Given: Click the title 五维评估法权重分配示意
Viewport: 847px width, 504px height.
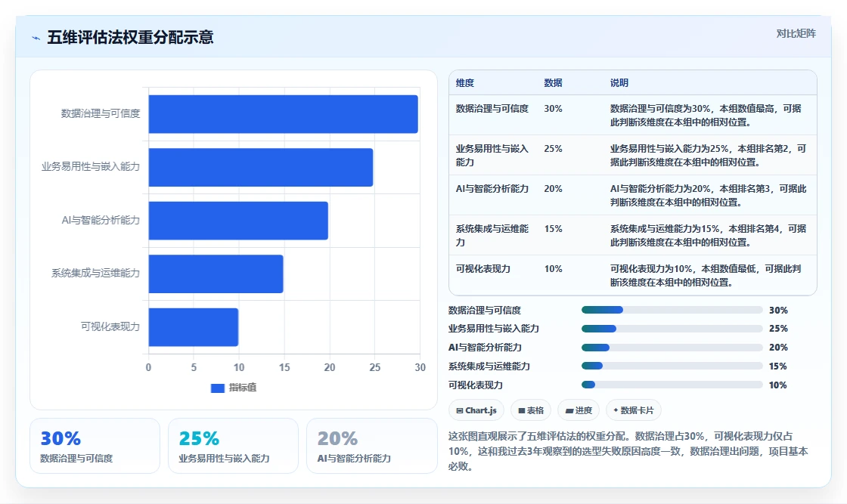Looking at the screenshot, I should point(130,37).
